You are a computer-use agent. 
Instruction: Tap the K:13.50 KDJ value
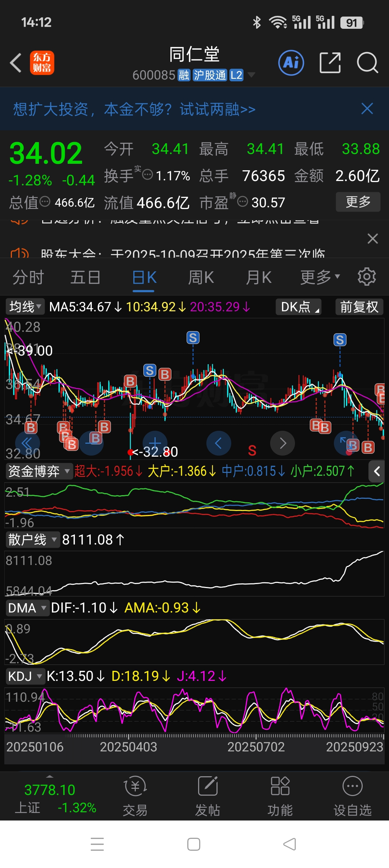(76, 676)
